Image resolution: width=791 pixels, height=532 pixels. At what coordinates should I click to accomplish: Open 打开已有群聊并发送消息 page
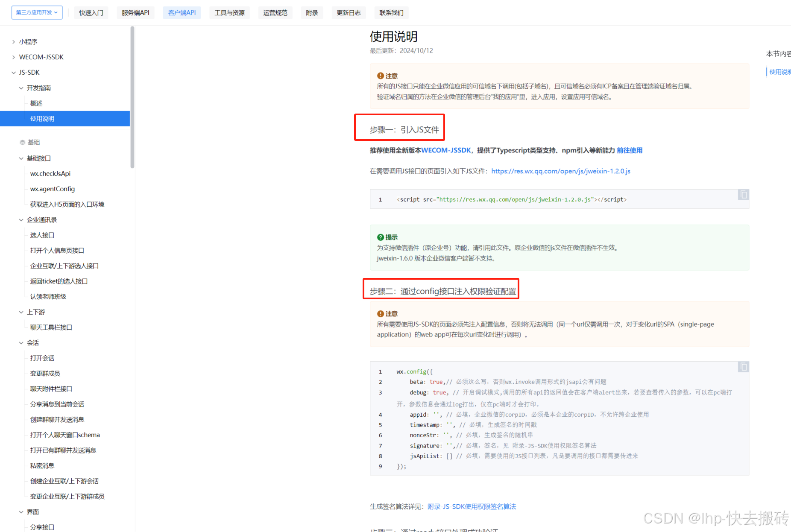tap(63, 450)
